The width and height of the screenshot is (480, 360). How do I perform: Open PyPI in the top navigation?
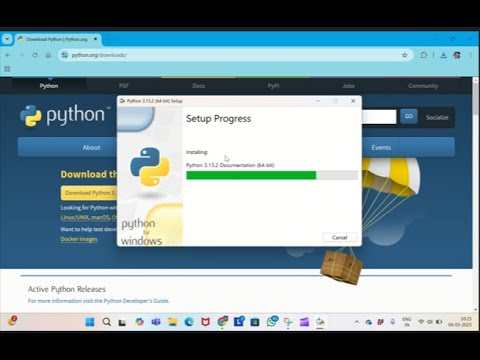(x=273, y=86)
